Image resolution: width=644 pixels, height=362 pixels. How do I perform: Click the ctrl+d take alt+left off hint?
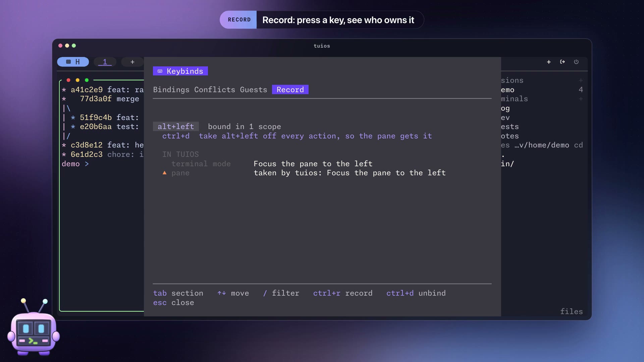coord(297,136)
